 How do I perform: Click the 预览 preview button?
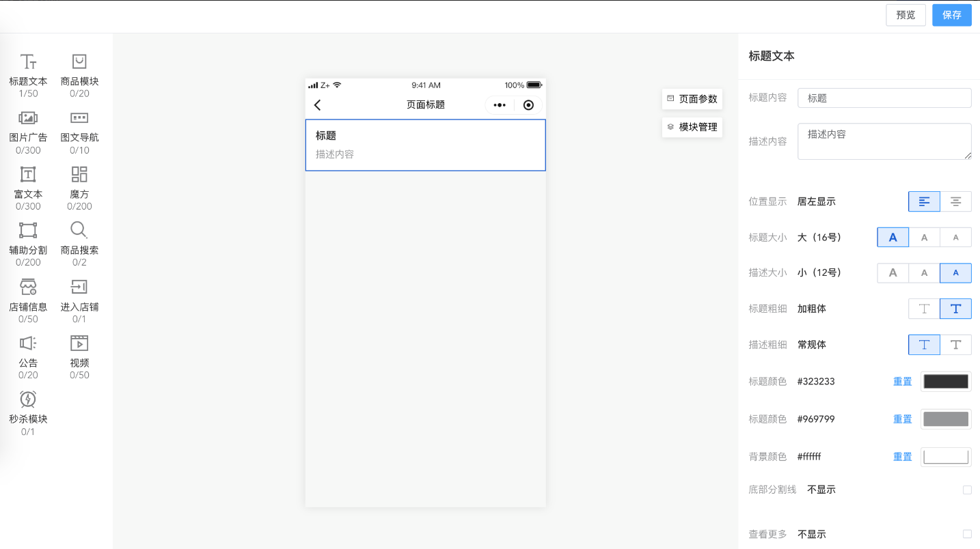tap(906, 15)
